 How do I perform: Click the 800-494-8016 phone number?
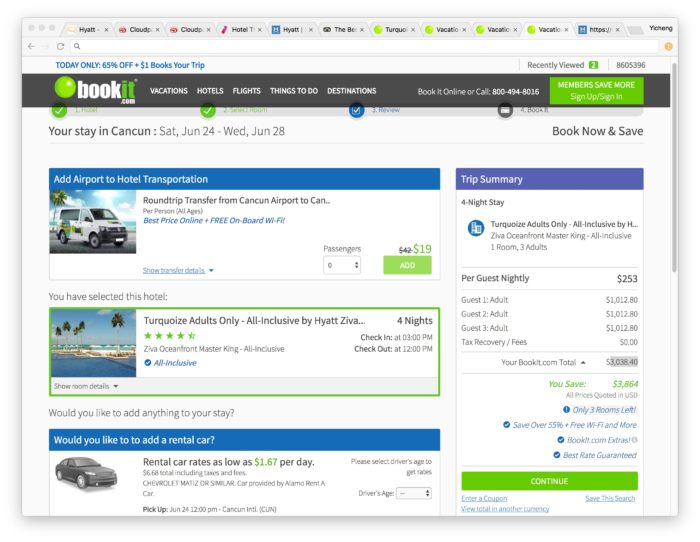coord(515,92)
